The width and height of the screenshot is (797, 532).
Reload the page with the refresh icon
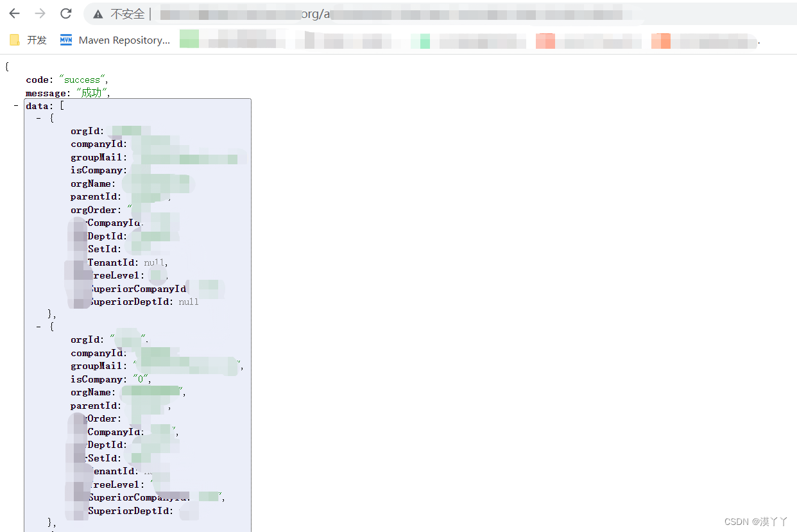tap(65, 13)
